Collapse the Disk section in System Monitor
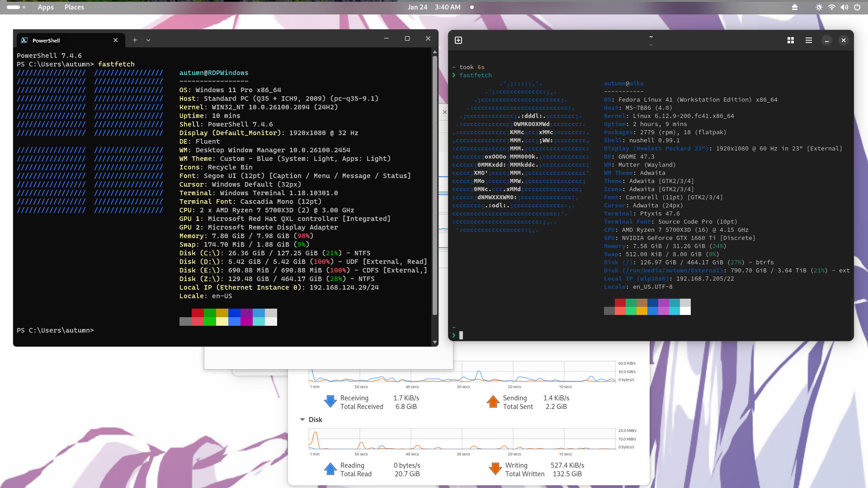This screenshot has width=868, height=488. click(x=302, y=420)
